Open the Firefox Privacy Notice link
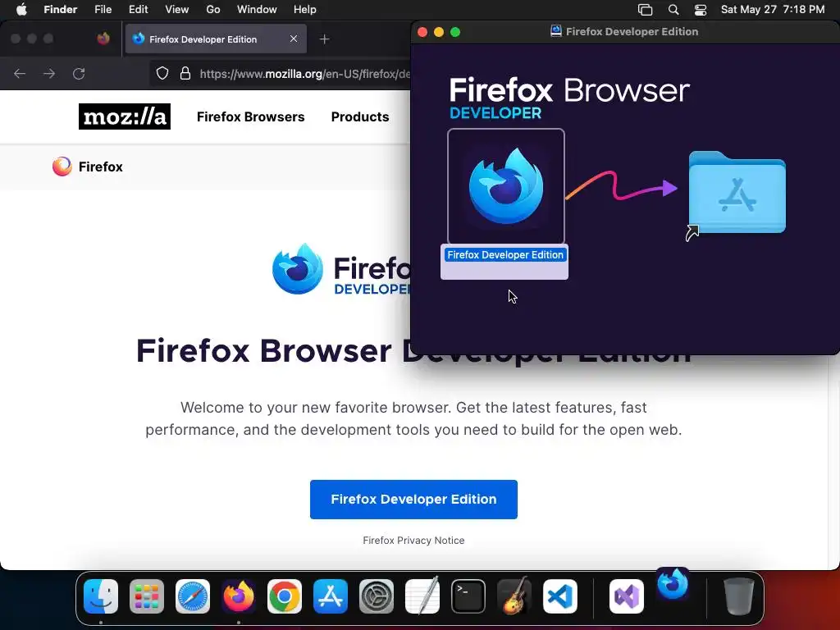Image resolution: width=840 pixels, height=630 pixels. point(413,541)
